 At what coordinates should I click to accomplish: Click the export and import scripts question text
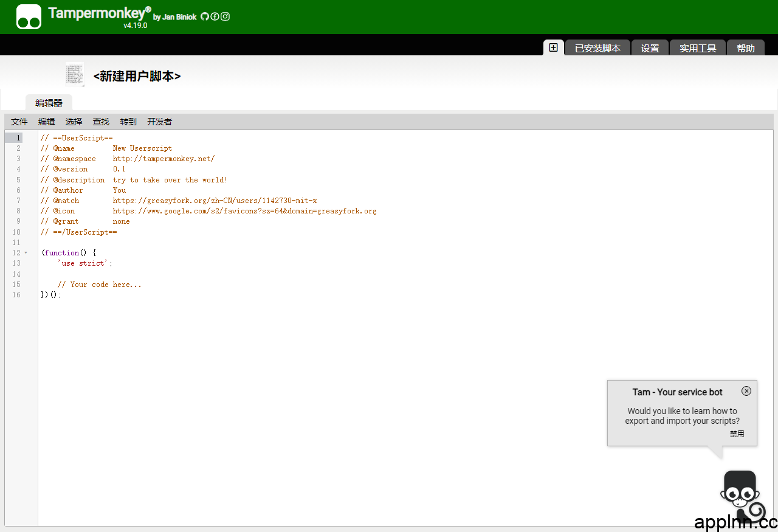[x=682, y=416]
